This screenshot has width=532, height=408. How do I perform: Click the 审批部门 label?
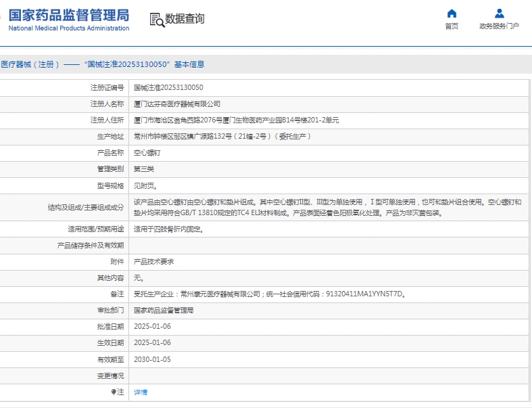coord(111,310)
